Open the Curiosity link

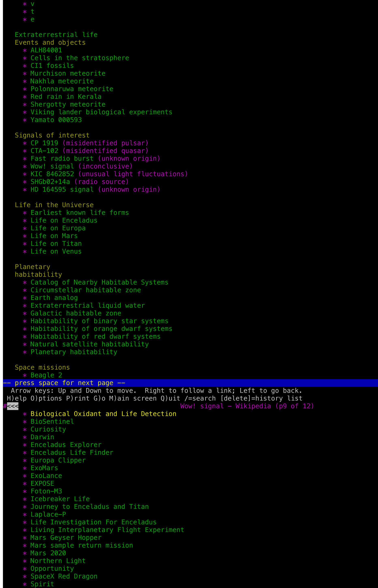point(48,429)
